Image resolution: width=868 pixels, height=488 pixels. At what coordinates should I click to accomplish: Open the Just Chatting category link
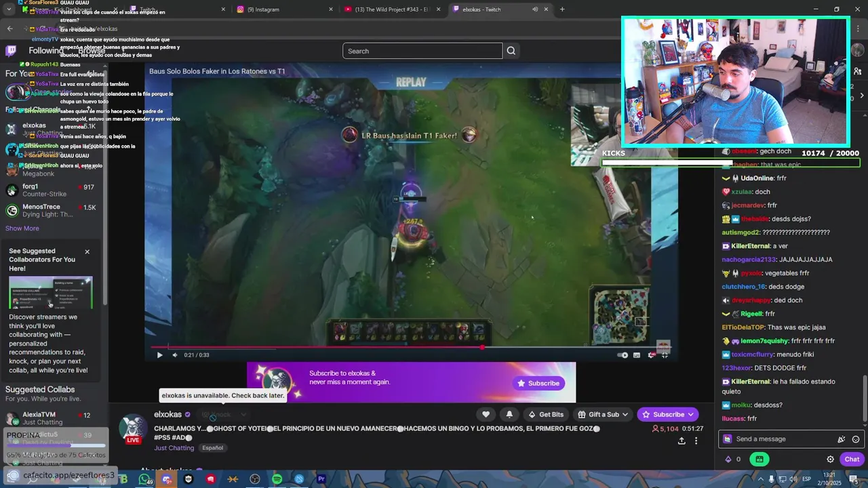(x=174, y=448)
